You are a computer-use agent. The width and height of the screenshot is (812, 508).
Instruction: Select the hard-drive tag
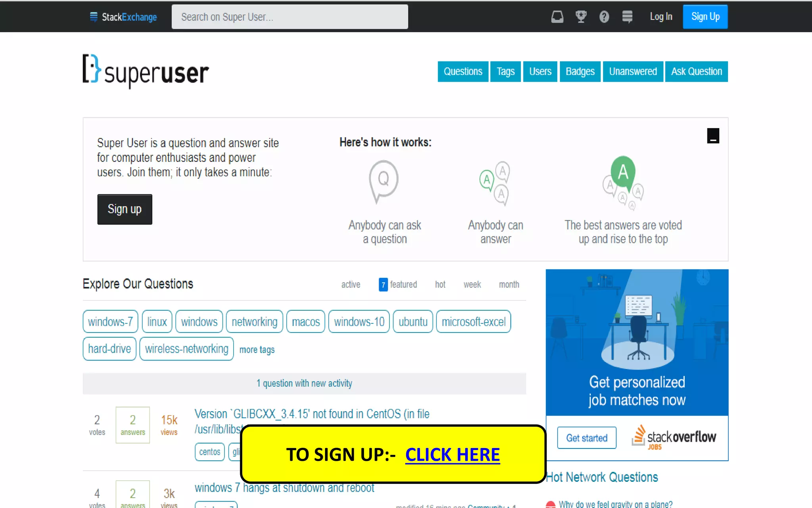point(109,349)
